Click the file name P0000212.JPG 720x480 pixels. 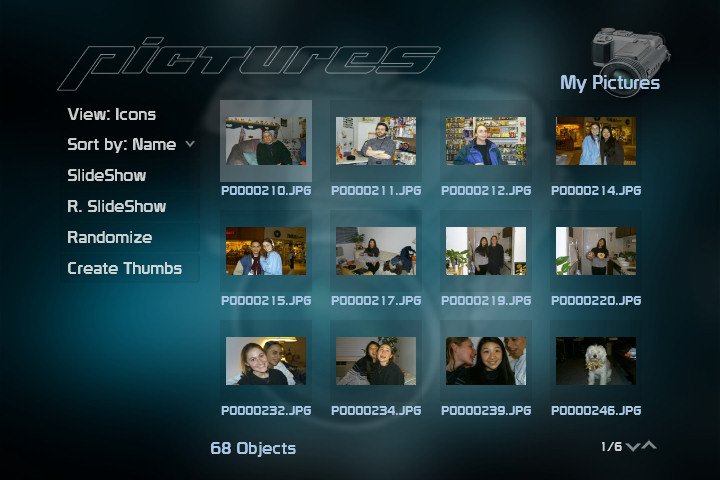click(x=486, y=191)
